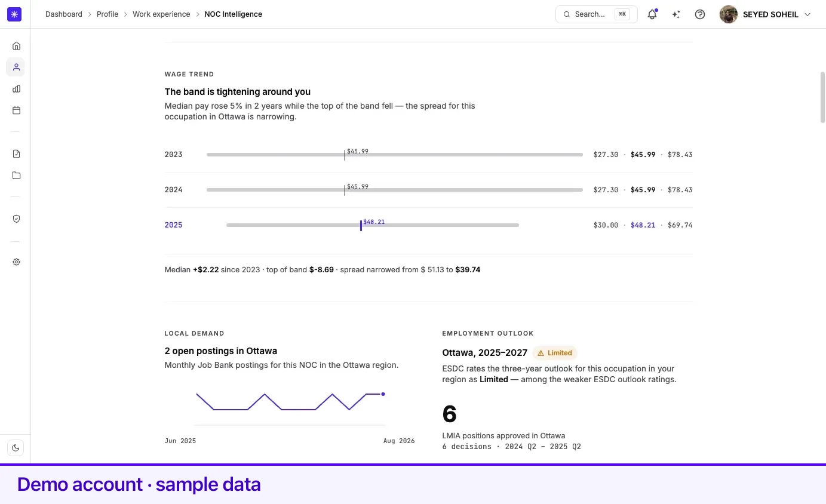Viewport: 826px width, 504px height.
Task: Open the Home icon in sidebar
Action: coord(16,46)
